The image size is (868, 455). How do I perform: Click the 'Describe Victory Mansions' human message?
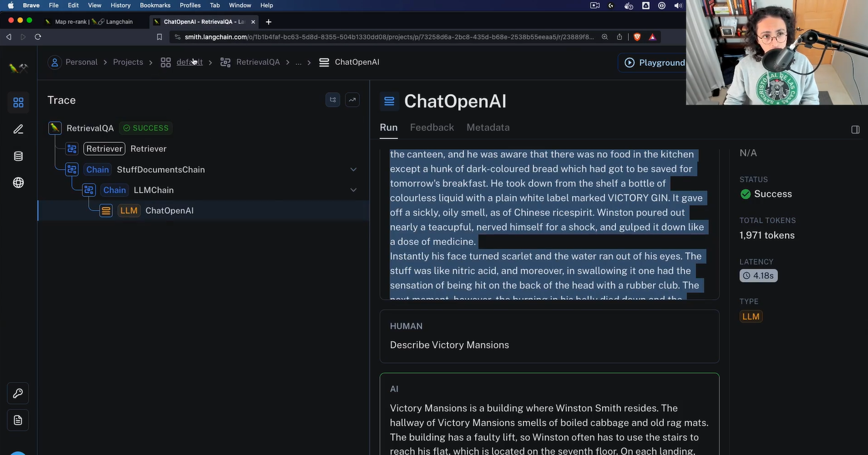(x=449, y=345)
